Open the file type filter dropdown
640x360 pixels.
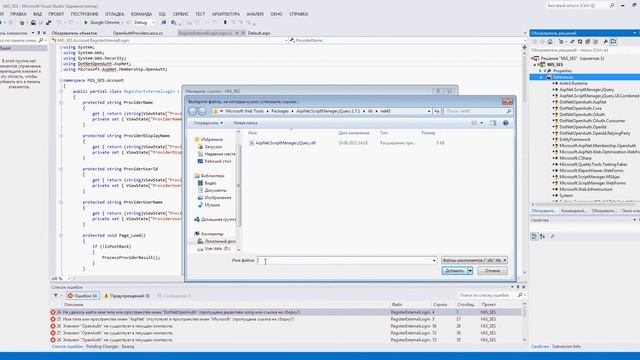click(x=474, y=260)
